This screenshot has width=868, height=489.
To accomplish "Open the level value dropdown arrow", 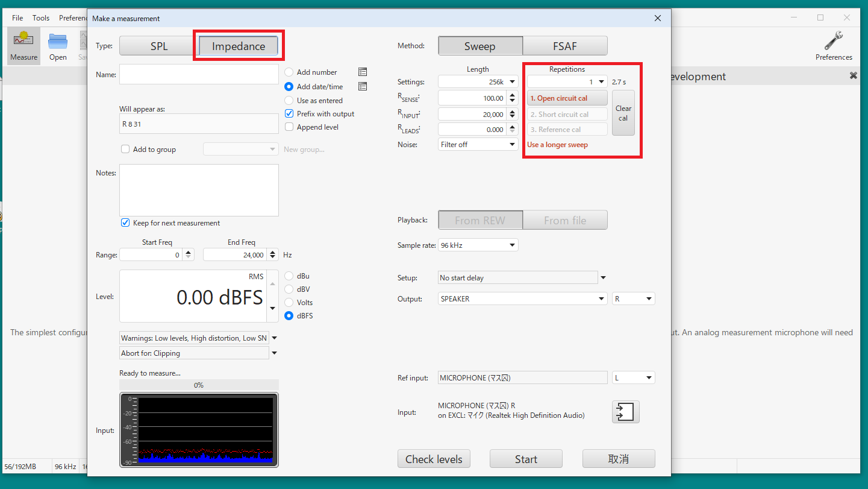I will click(x=272, y=308).
